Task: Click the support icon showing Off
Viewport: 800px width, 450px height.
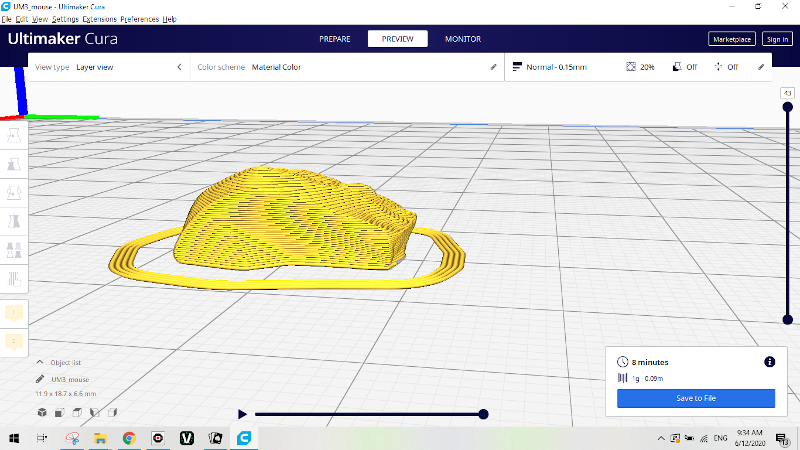Action: (x=677, y=67)
